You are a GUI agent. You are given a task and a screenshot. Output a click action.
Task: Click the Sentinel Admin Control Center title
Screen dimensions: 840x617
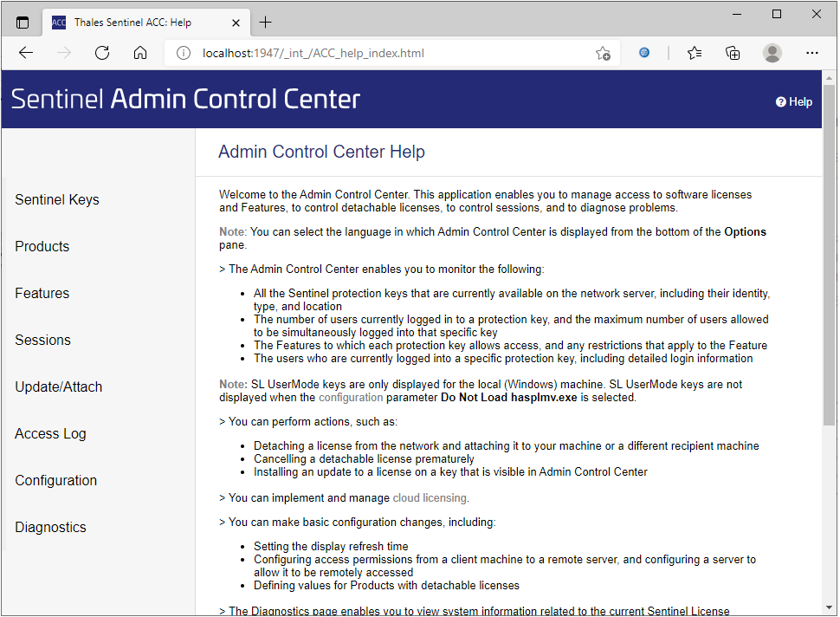click(x=185, y=99)
